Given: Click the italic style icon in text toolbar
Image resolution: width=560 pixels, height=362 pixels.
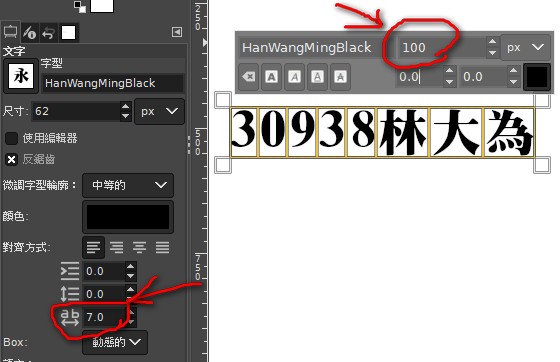Looking at the screenshot, I should 294,76.
